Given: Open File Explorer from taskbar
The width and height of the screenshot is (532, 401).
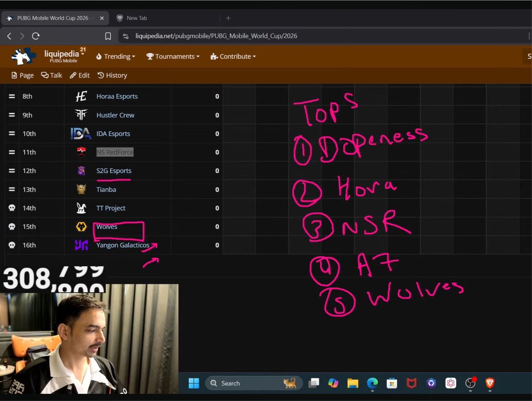Looking at the screenshot, I should [x=352, y=383].
